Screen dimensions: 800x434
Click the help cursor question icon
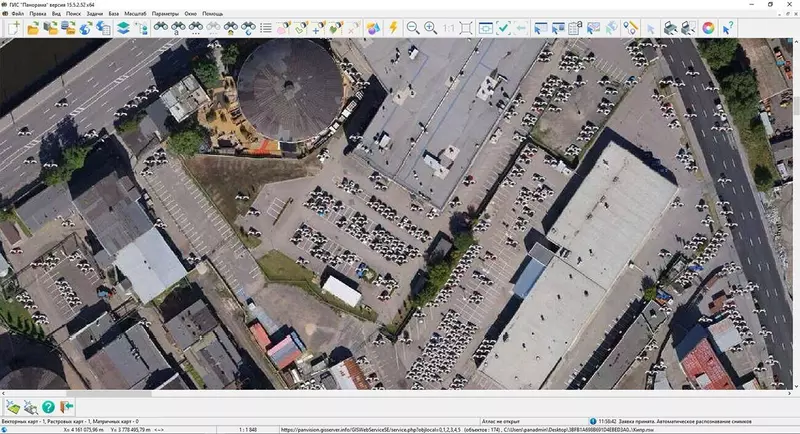pyautogui.click(x=728, y=28)
